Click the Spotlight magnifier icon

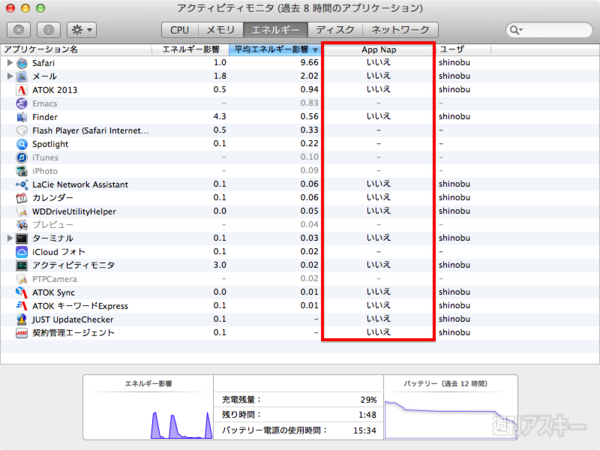[x=22, y=144]
